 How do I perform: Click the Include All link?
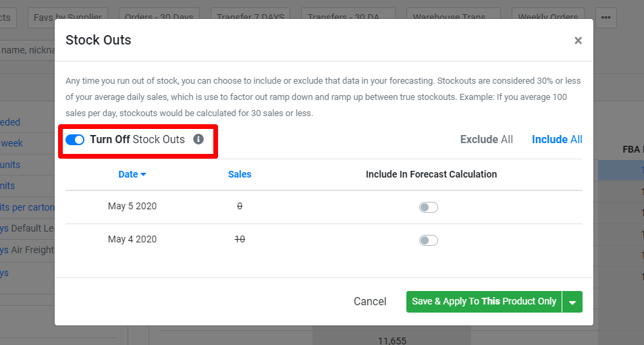point(557,140)
